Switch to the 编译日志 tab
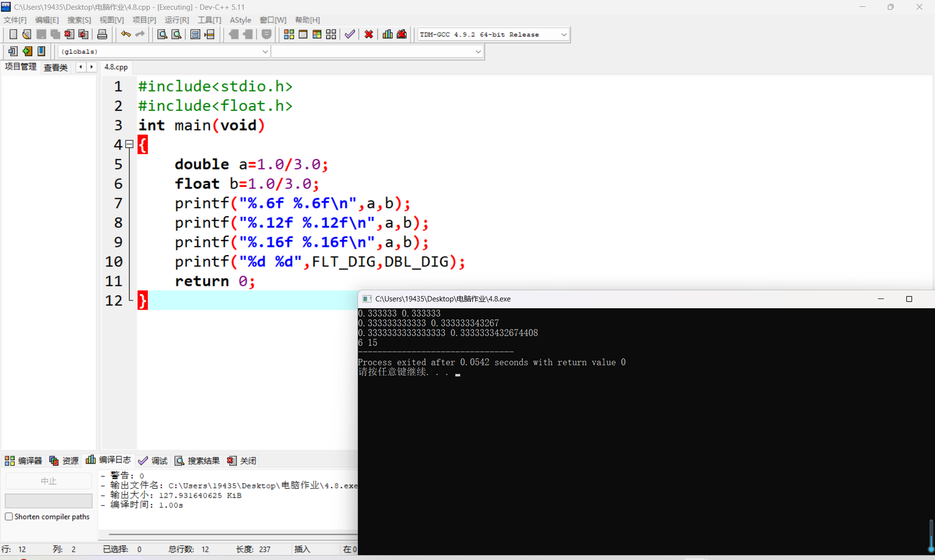The height and width of the screenshot is (560, 935). tap(109, 460)
